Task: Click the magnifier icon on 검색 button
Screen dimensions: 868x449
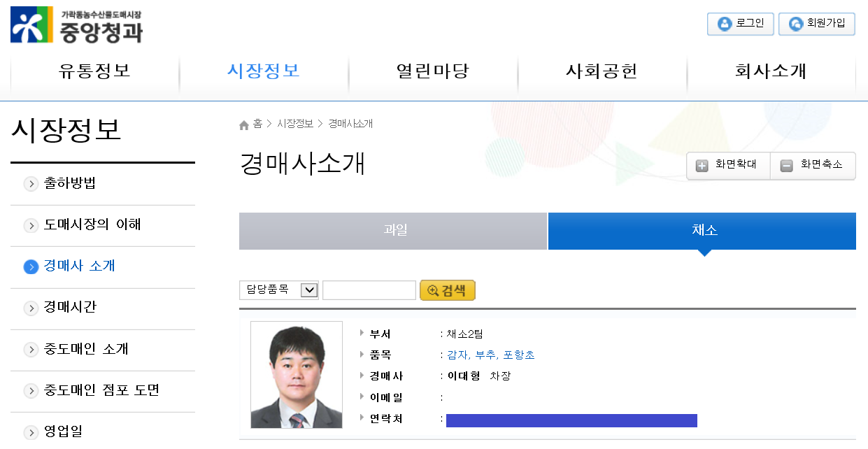Action: (433, 290)
